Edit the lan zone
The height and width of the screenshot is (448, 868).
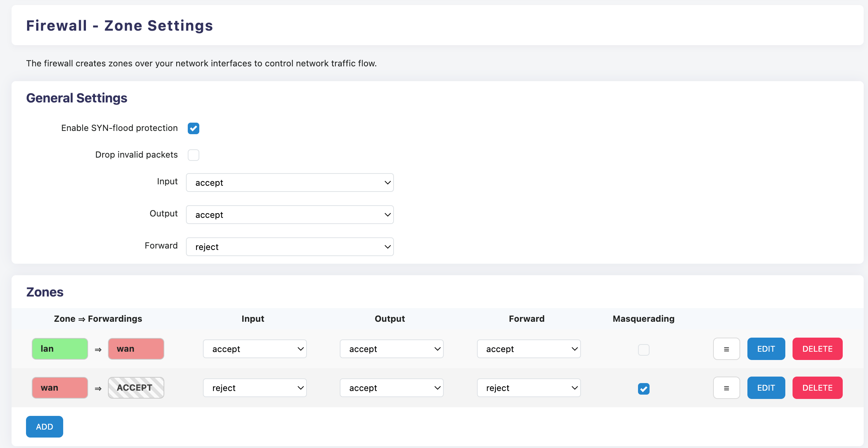coord(766,349)
